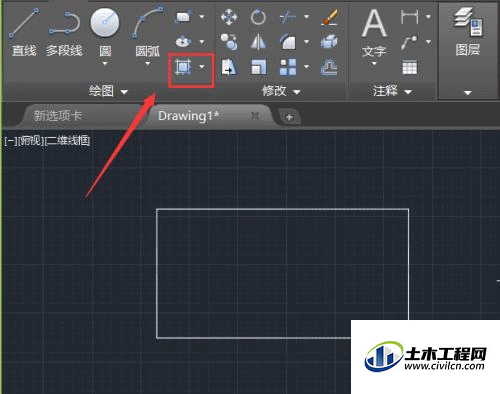Close the Drawing1 tab

click(x=255, y=116)
